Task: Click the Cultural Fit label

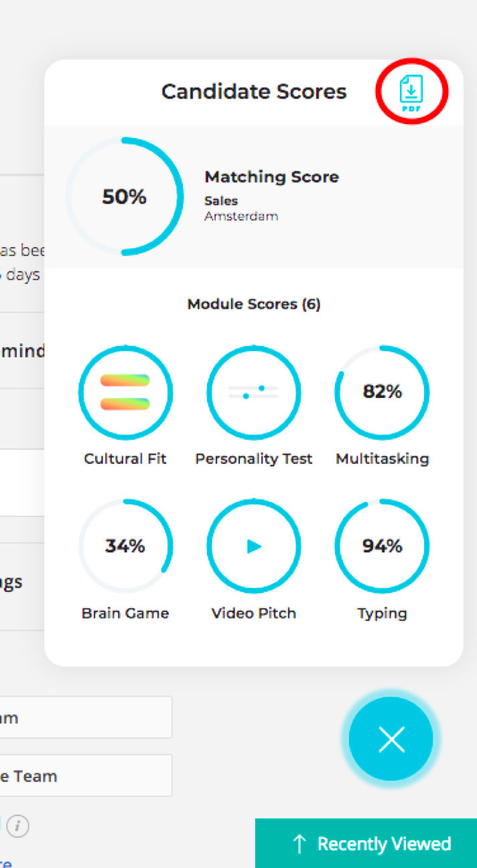Action: (x=125, y=459)
